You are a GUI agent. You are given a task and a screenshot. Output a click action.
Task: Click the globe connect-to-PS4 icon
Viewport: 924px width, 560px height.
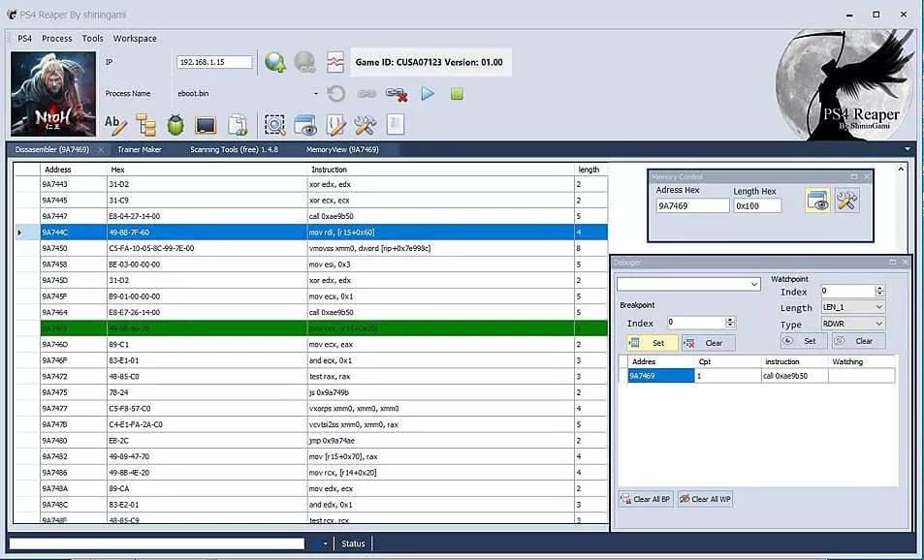pyautogui.click(x=275, y=62)
